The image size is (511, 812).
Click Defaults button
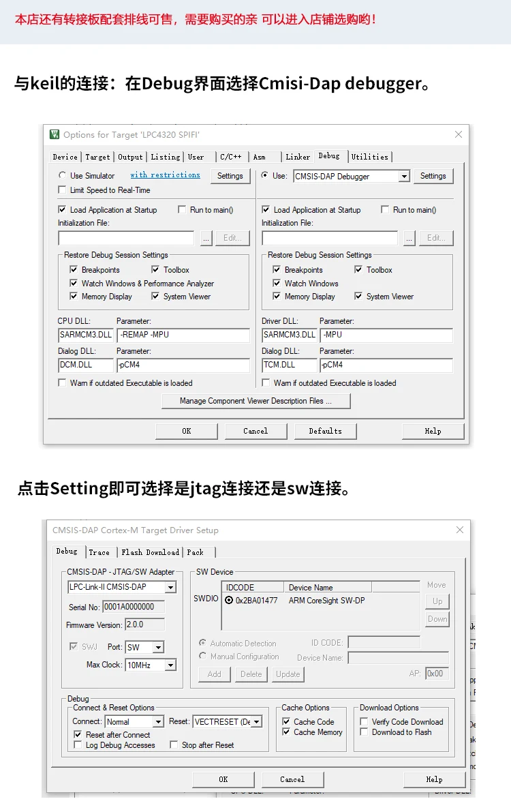point(325,431)
